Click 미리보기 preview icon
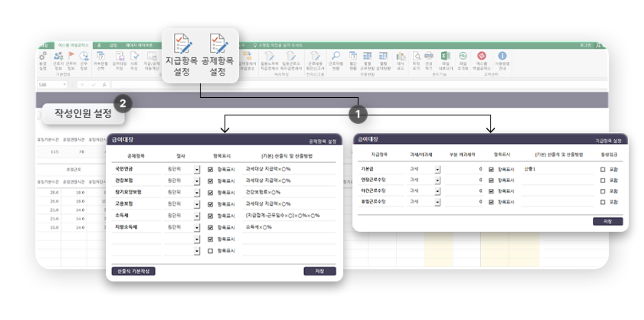 tap(416, 56)
